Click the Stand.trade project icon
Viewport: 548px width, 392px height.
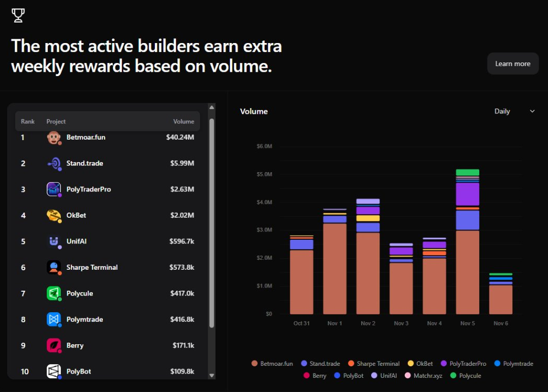[x=54, y=163]
